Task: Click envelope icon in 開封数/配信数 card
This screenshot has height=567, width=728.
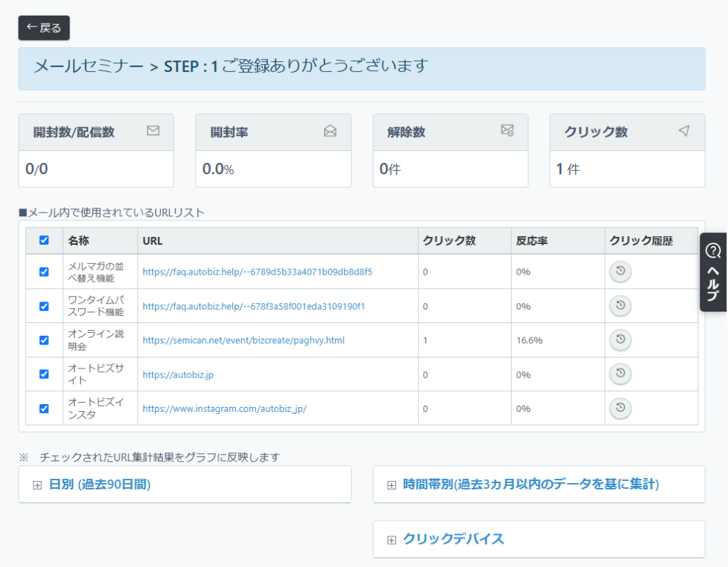Action: [154, 131]
